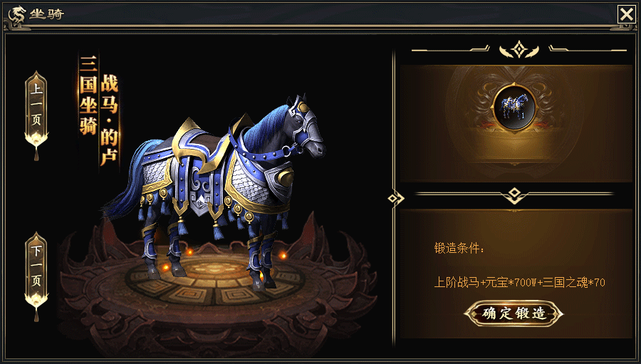Click the dragon emblem beside 坐骑 title
Viewport: 641px width, 364px height.
(x=16, y=16)
